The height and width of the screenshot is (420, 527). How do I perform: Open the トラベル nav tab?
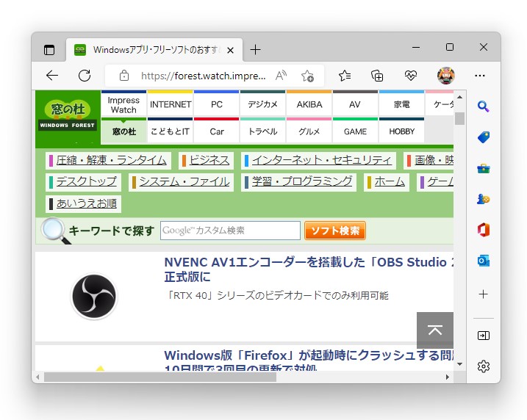tap(263, 131)
